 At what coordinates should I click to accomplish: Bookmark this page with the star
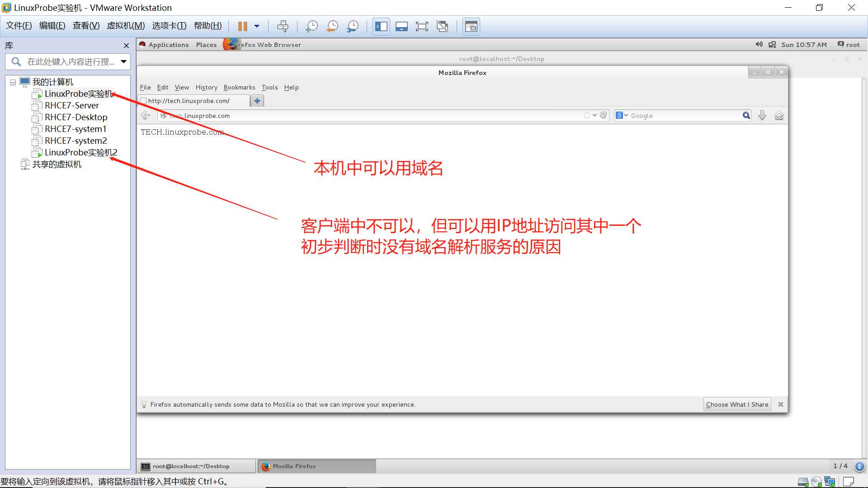(x=587, y=116)
